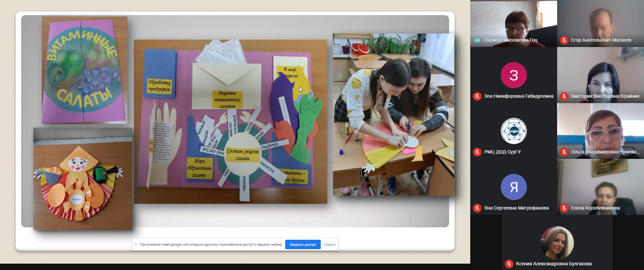The height and width of the screenshot is (270, 644).
Task: Click the drag handle of the screen sharing bar
Action: pos(136,244)
